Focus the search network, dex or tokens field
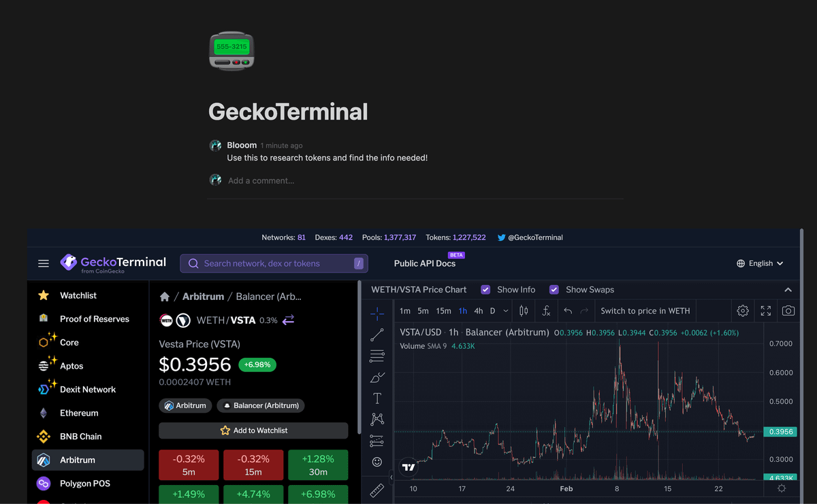817x504 pixels. pyautogui.click(x=274, y=263)
